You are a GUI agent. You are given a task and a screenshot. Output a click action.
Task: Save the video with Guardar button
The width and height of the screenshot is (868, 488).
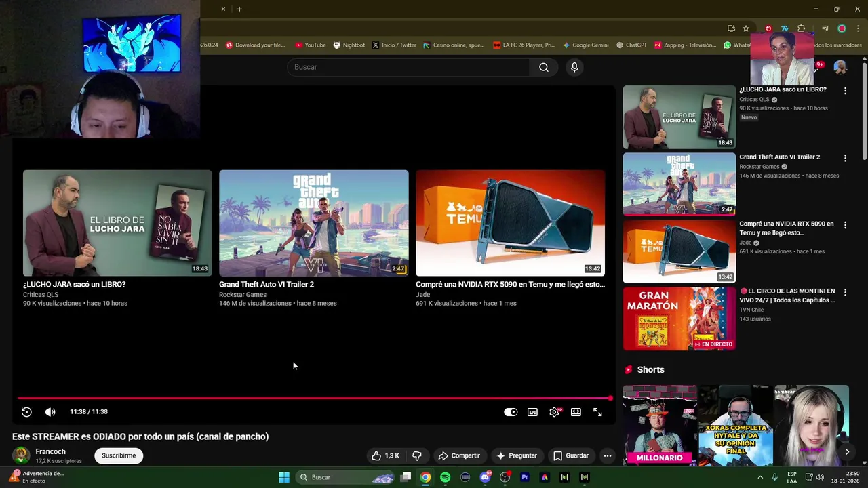click(x=571, y=455)
